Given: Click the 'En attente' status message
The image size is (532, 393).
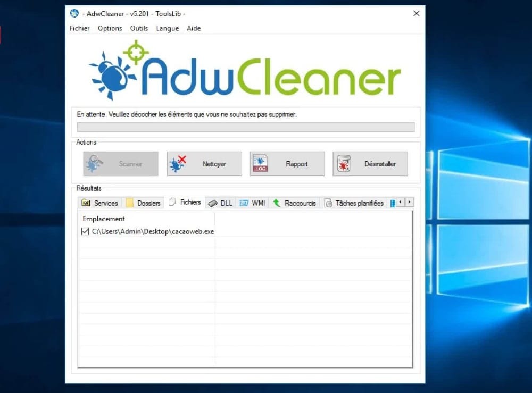Looking at the screenshot, I should pyautogui.click(x=187, y=115).
